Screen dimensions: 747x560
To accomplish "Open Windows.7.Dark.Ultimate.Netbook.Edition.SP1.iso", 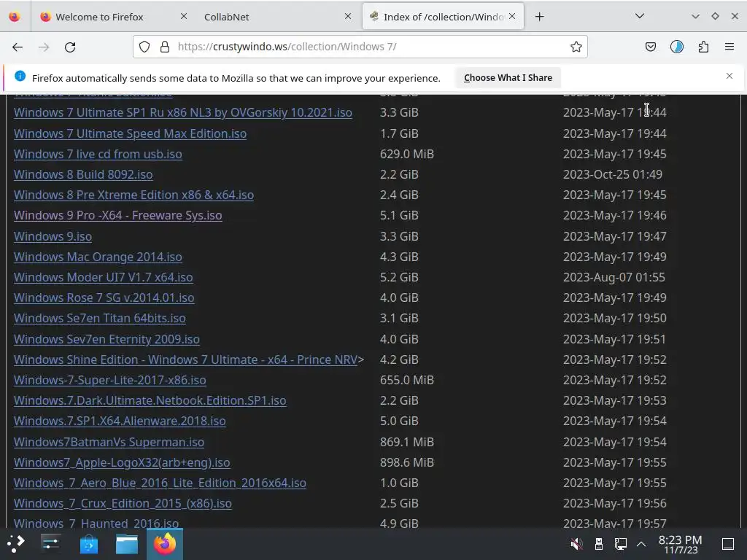I will [150, 400].
